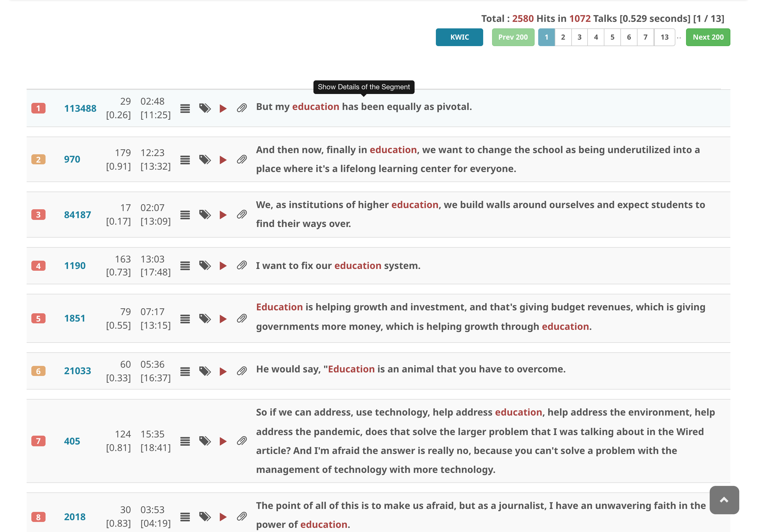Show segment details lines icon for talk 84187
757x532 pixels.
(185, 215)
